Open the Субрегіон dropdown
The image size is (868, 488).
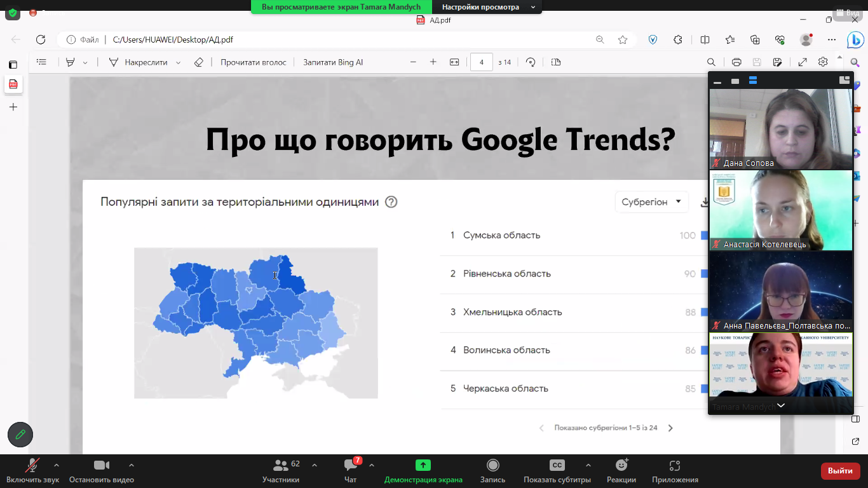[x=651, y=202]
